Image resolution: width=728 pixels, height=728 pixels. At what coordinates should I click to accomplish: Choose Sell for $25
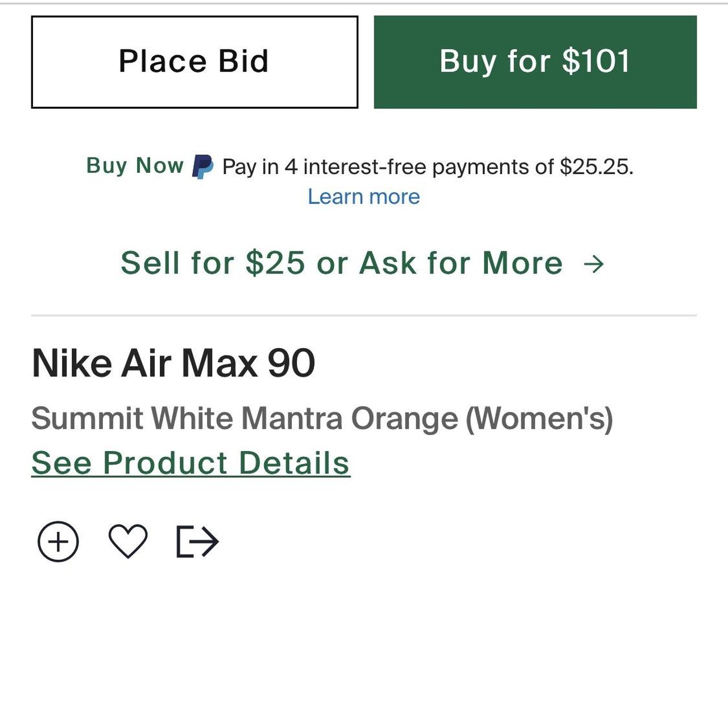coord(213,263)
